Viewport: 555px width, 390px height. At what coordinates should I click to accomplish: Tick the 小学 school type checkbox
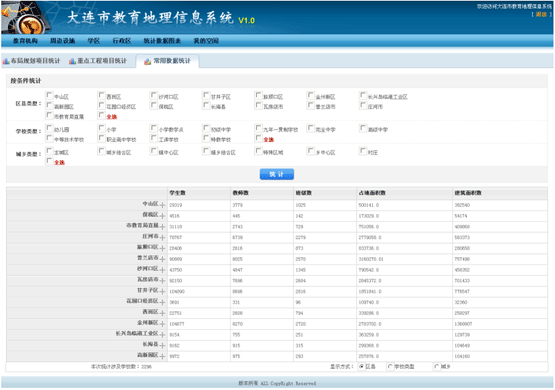tap(102, 128)
